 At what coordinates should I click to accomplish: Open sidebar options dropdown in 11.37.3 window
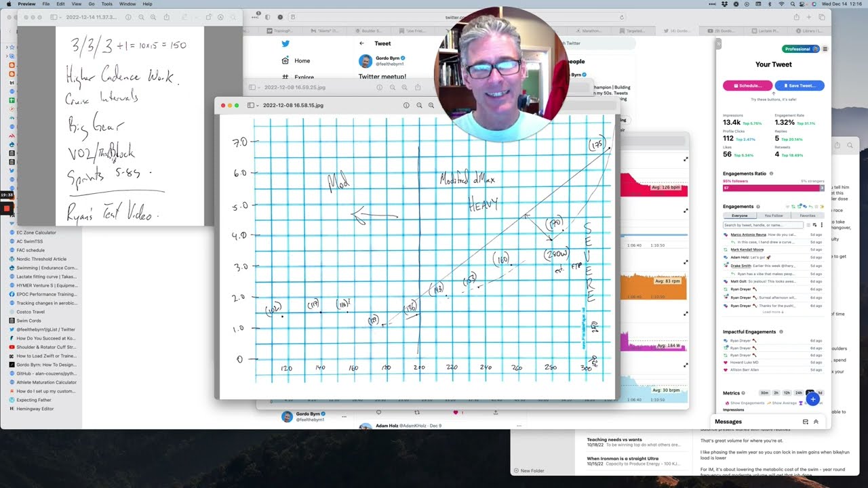click(62, 17)
